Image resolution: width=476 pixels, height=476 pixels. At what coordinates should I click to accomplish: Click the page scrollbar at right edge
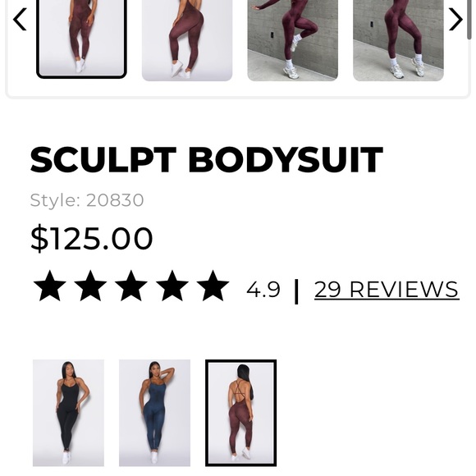pos(469,20)
